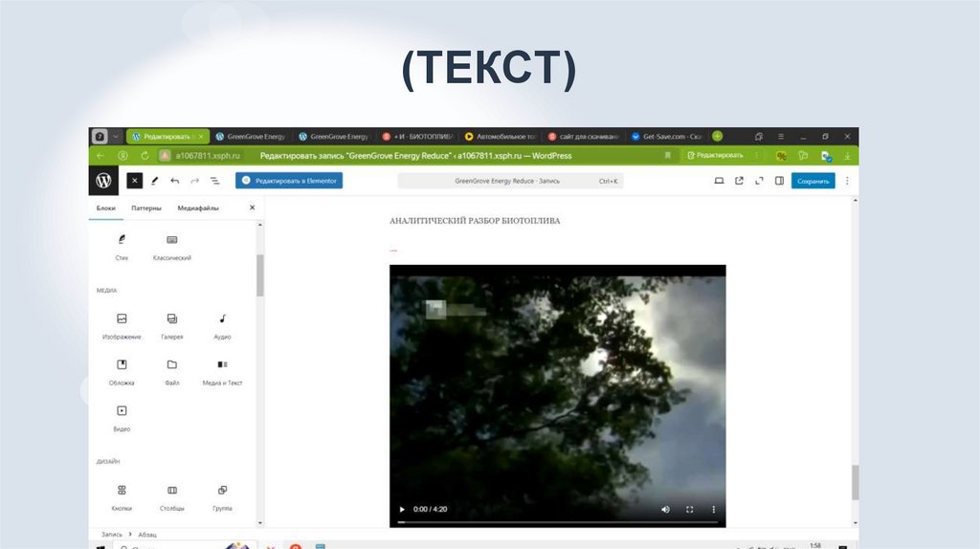Insert the Столбцы block

172,497
